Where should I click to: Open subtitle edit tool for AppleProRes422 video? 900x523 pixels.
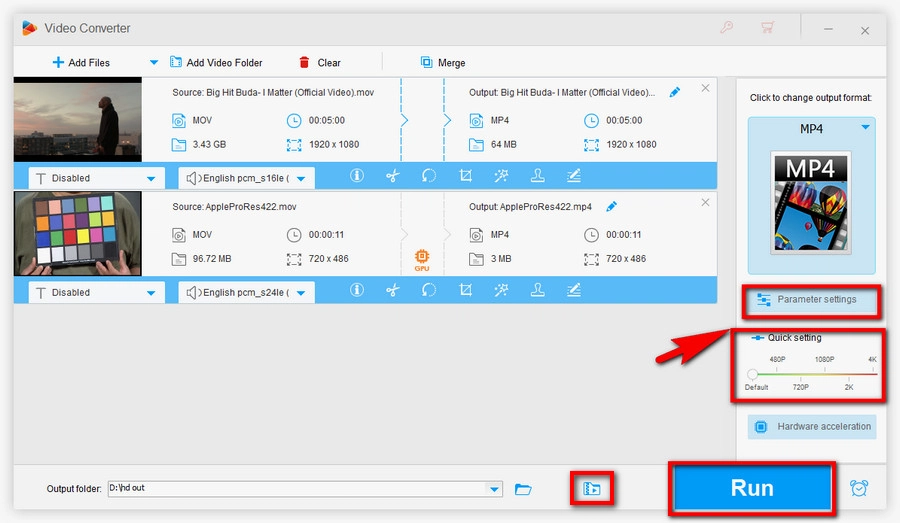[x=573, y=290]
